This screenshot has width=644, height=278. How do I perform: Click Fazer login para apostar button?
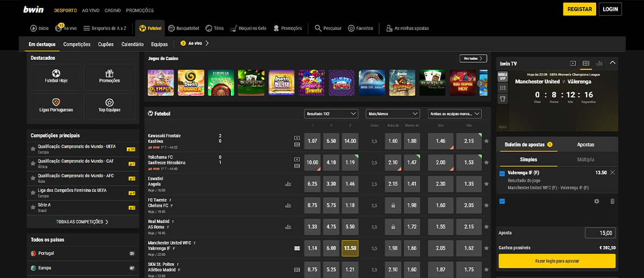coord(557,261)
